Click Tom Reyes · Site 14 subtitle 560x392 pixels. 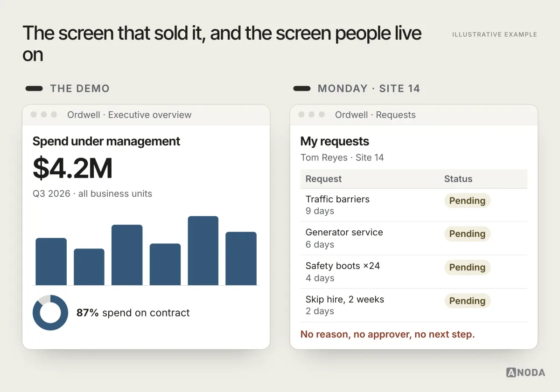tap(342, 158)
